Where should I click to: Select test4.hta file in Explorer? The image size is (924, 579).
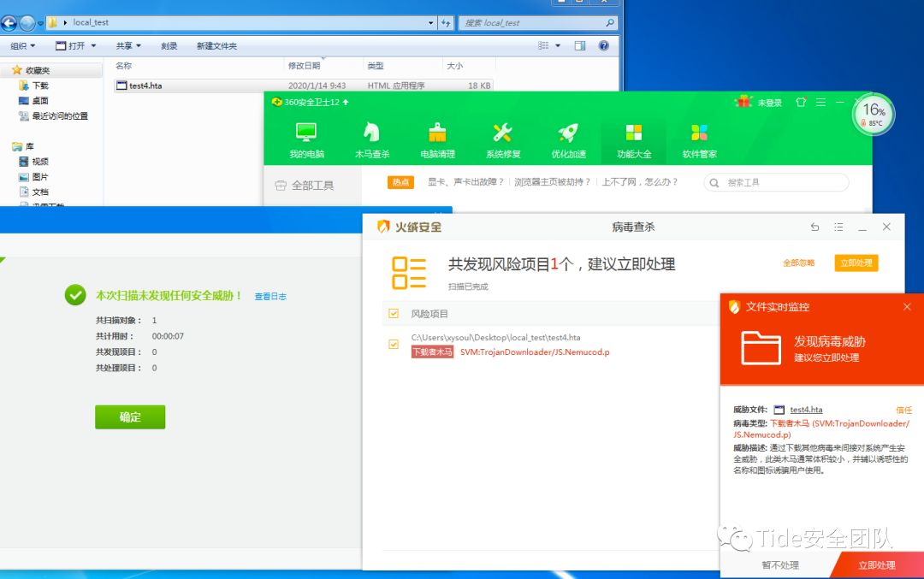(304, 86)
